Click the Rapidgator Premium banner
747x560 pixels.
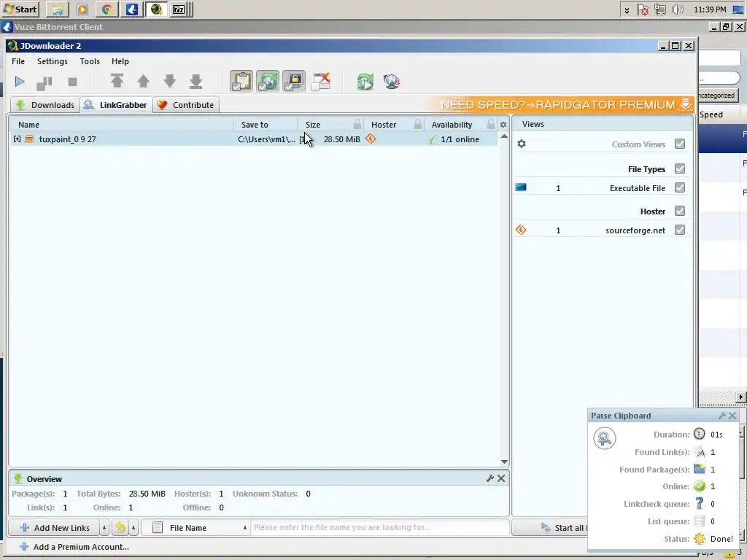[x=560, y=105]
